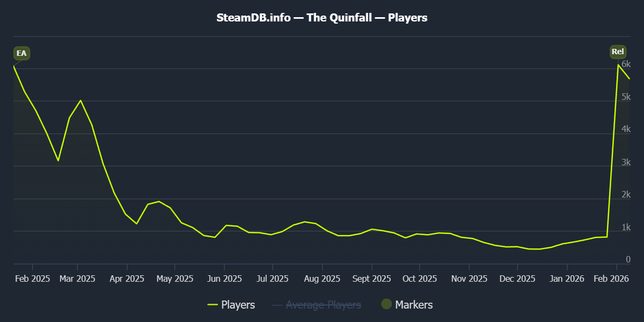Click the round Markers legend symbol
The width and height of the screenshot is (644, 322).
click(x=386, y=304)
